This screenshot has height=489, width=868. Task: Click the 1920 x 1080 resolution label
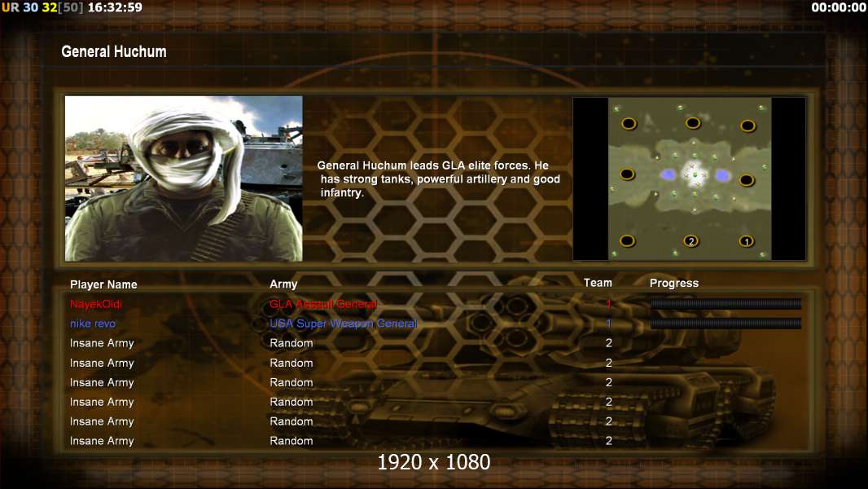click(433, 462)
